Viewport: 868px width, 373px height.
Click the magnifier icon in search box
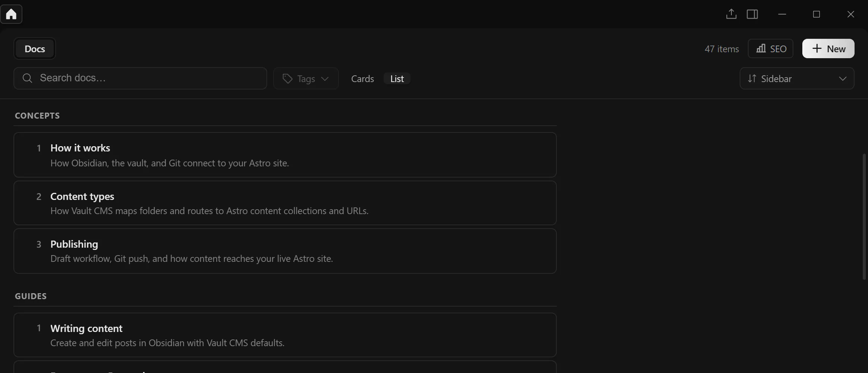pyautogui.click(x=27, y=78)
